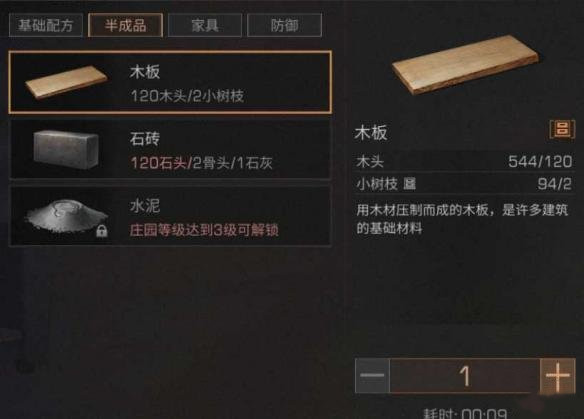
Task: Select the 石砖 recipe row
Action: pos(170,150)
